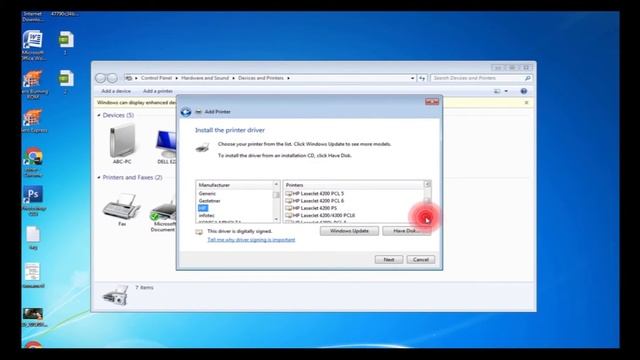Open the document thumbnail file on desktop

33,276
